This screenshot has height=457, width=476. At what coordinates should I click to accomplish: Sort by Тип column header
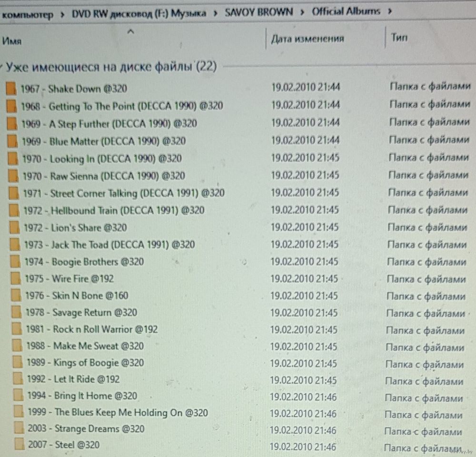pos(399,37)
